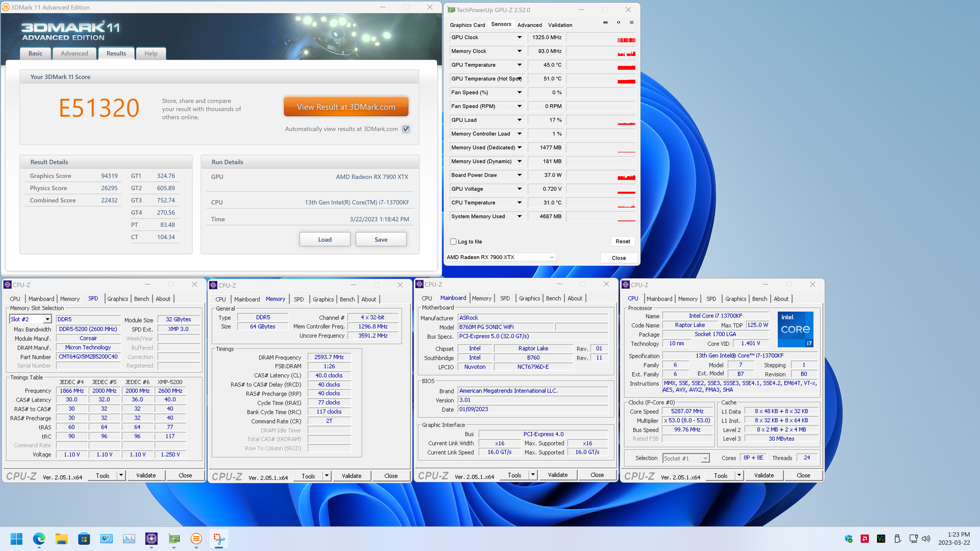Switch to Graphics Card tab in GPU-Z
The height and width of the screenshot is (551, 980).
[x=467, y=25]
